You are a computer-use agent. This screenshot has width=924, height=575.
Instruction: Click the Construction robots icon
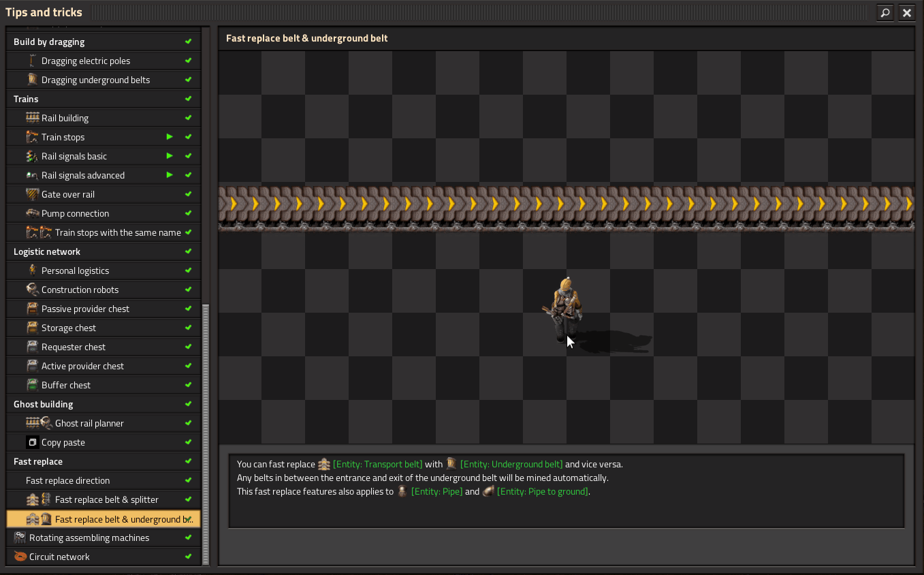[x=33, y=290]
